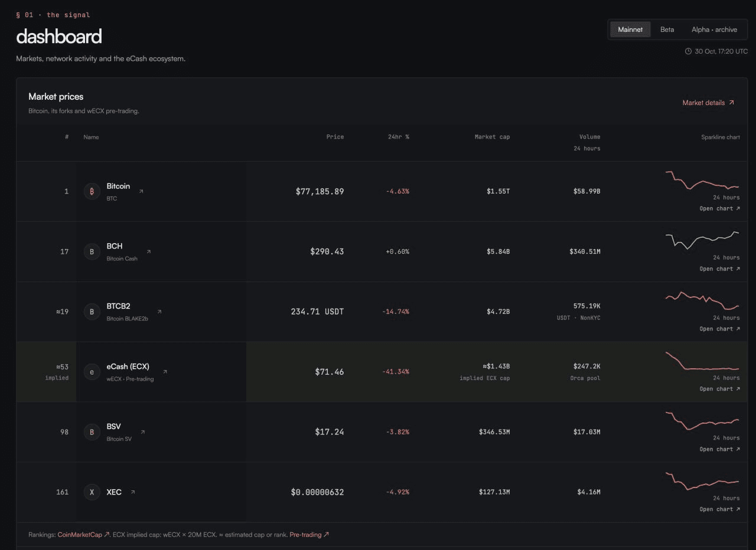Open external link arrow next to BTCB2
This screenshot has height=550, width=756.
tap(159, 312)
